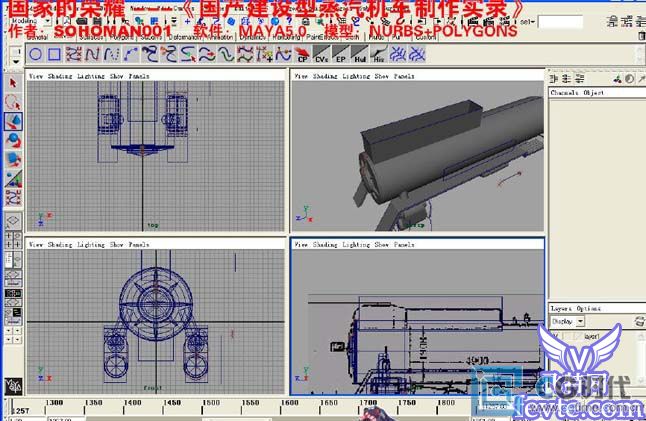
Task: Click the CVs shelf button
Action: point(321,54)
